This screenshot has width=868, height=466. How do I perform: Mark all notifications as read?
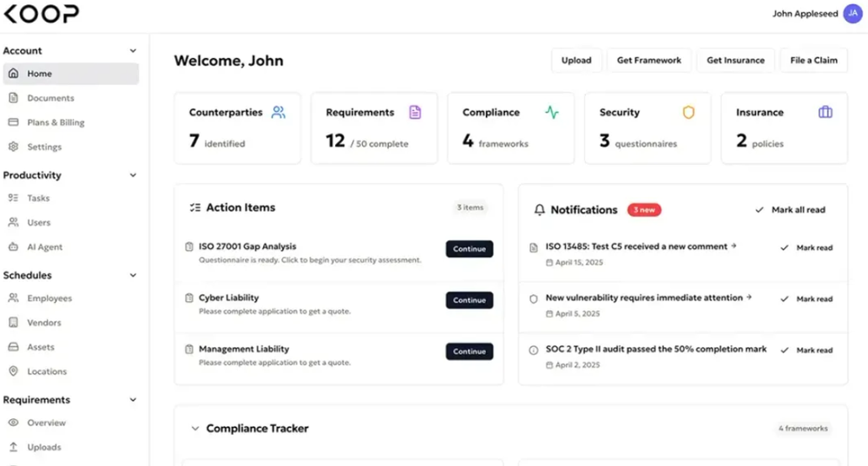tap(790, 210)
